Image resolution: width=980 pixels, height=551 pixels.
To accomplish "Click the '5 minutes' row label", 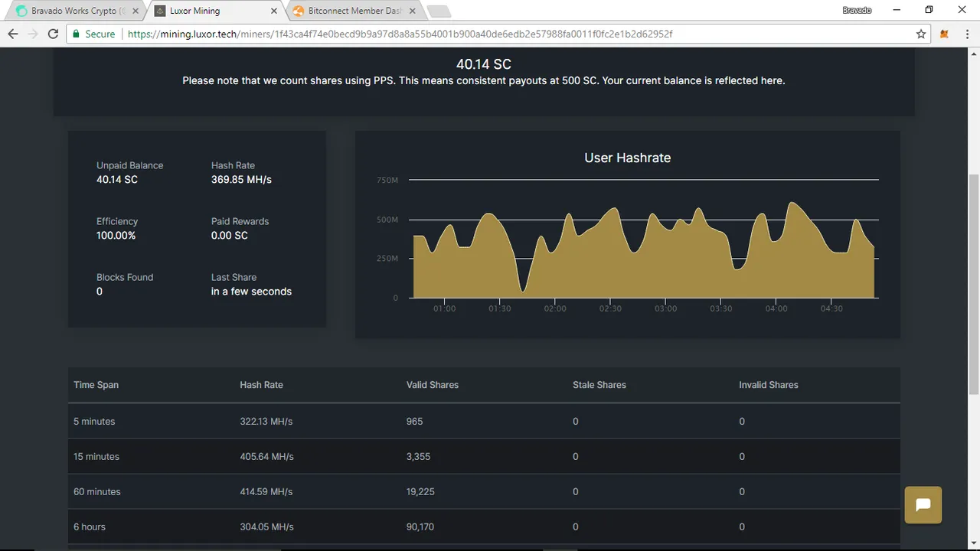I will (x=94, y=422).
